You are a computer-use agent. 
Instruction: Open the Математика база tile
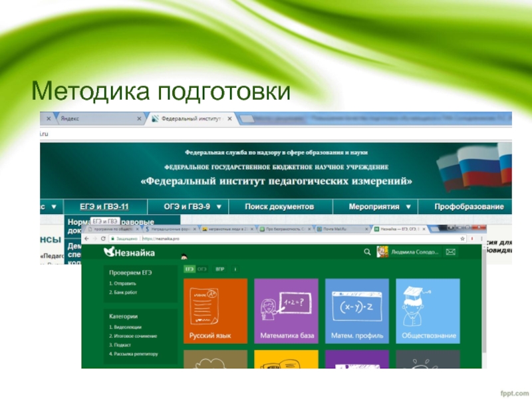(x=286, y=311)
